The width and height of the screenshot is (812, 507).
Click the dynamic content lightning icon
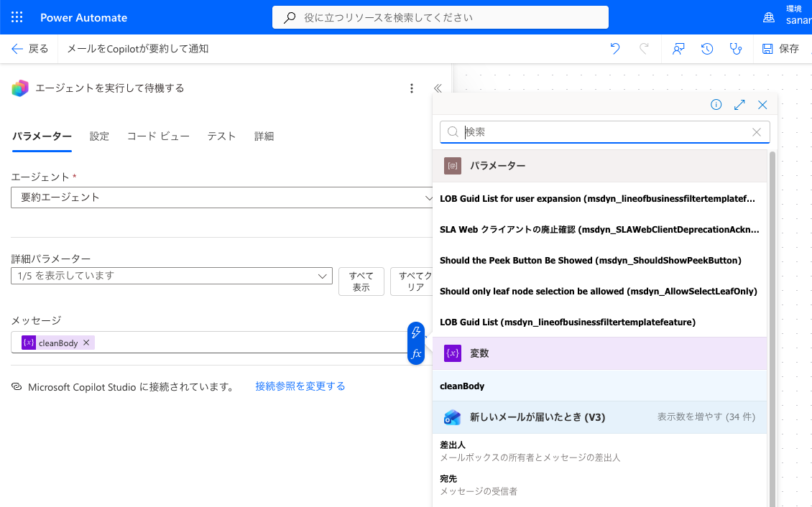pos(416,332)
